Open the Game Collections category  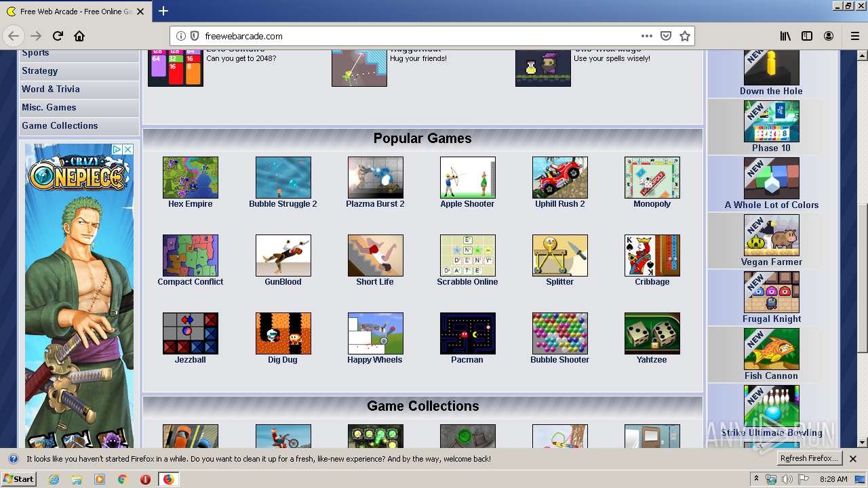coord(79,125)
